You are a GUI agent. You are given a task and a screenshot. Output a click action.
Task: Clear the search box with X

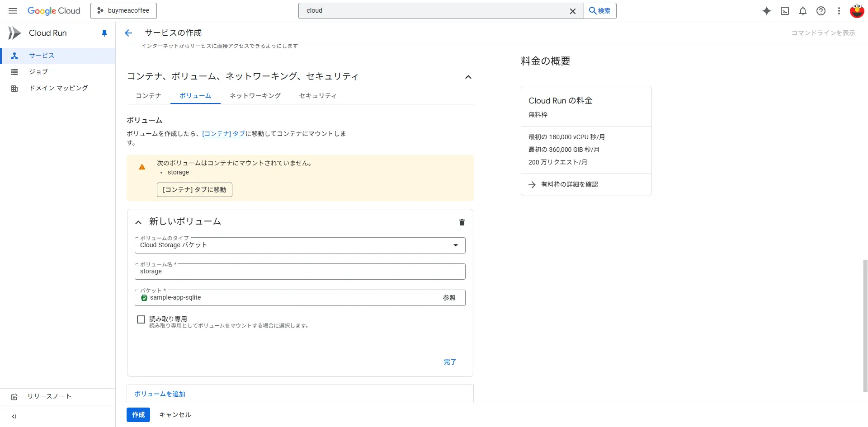coord(572,11)
